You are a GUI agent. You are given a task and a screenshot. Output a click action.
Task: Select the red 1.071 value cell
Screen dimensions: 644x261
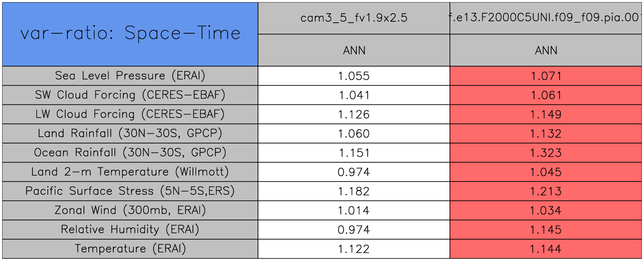(x=546, y=76)
